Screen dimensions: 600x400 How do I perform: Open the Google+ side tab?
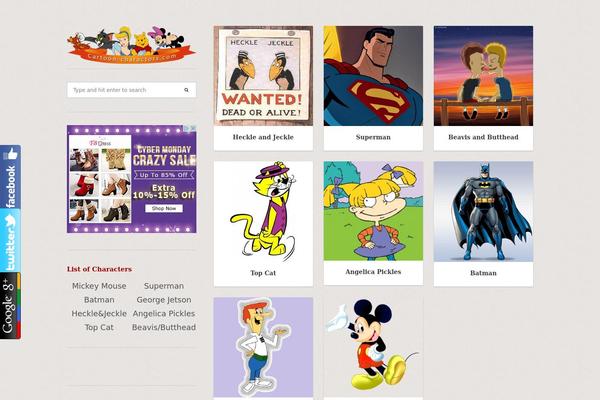click(x=10, y=306)
